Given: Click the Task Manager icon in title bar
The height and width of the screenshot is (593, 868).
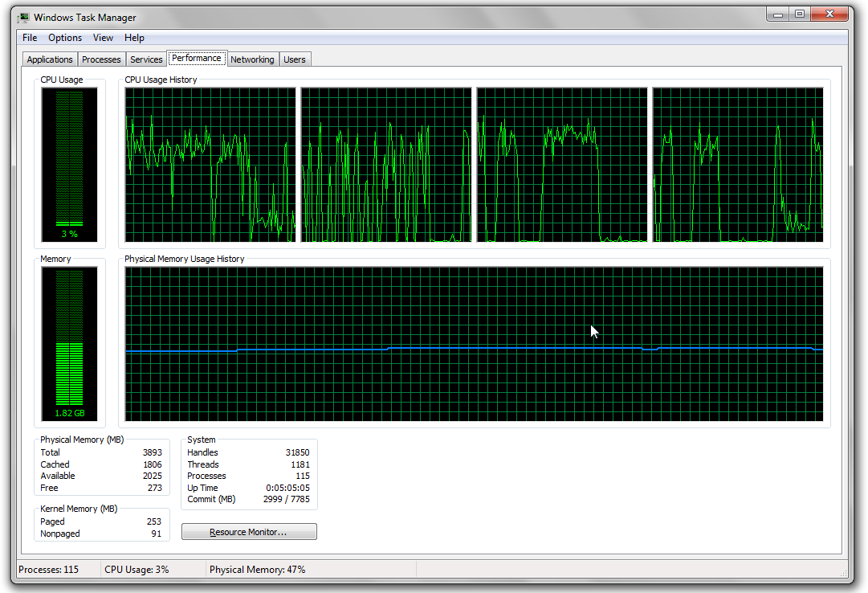Looking at the screenshot, I should pyautogui.click(x=23, y=18).
